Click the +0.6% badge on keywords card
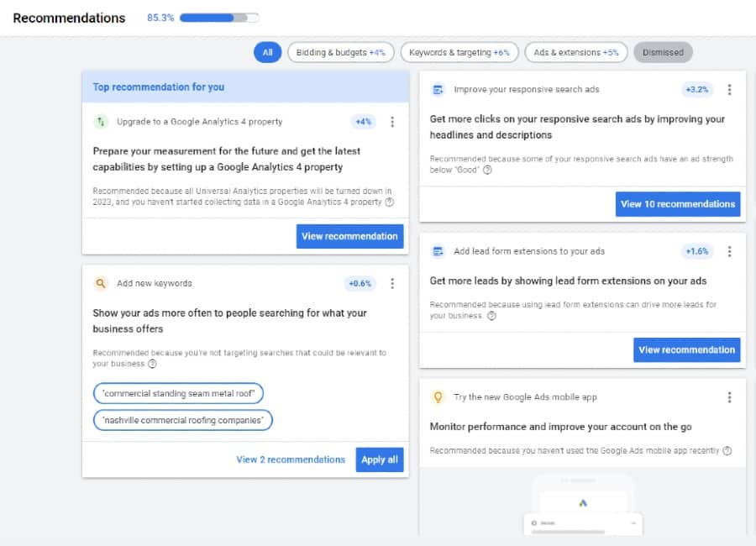Viewport: 756px width, 546px height. pyautogui.click(x=360, y=284)
